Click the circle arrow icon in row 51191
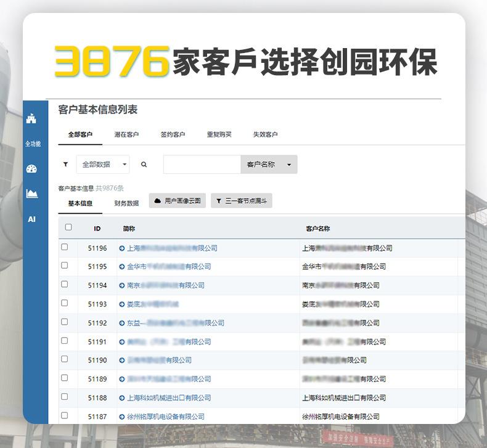Screen dimensions: 487x448 pos(122,342)
